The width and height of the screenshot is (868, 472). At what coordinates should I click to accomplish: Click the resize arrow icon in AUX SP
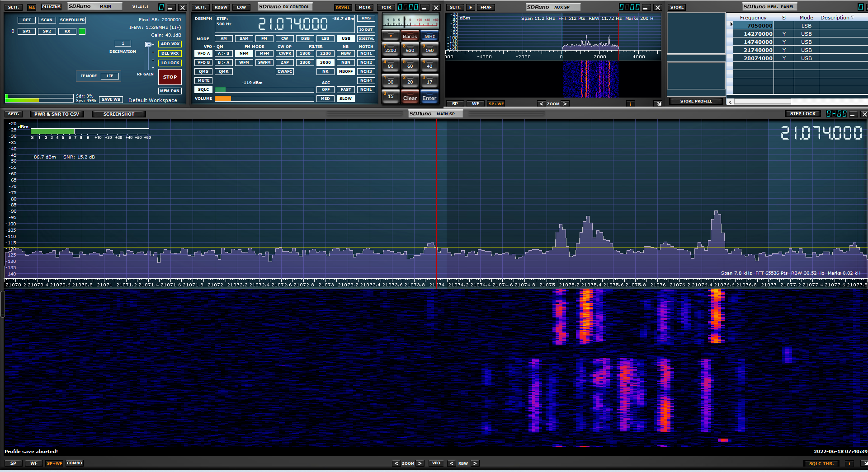659,103
